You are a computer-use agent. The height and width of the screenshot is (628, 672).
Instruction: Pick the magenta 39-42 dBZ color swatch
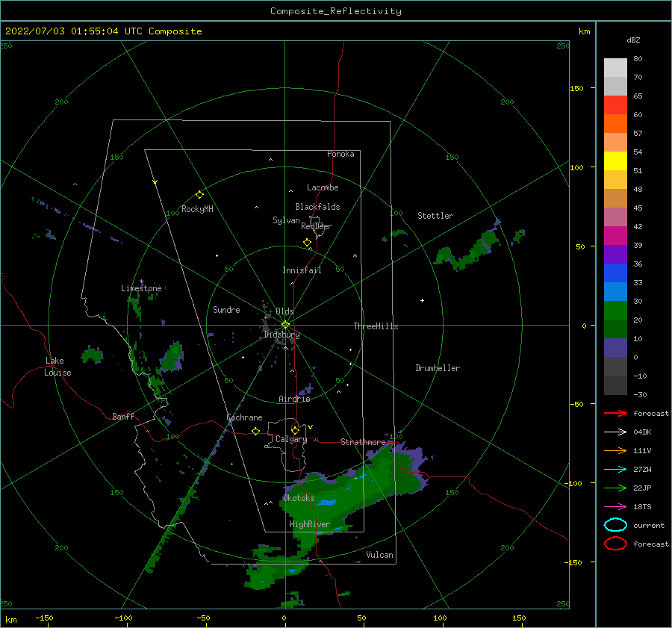pos(615,235)
